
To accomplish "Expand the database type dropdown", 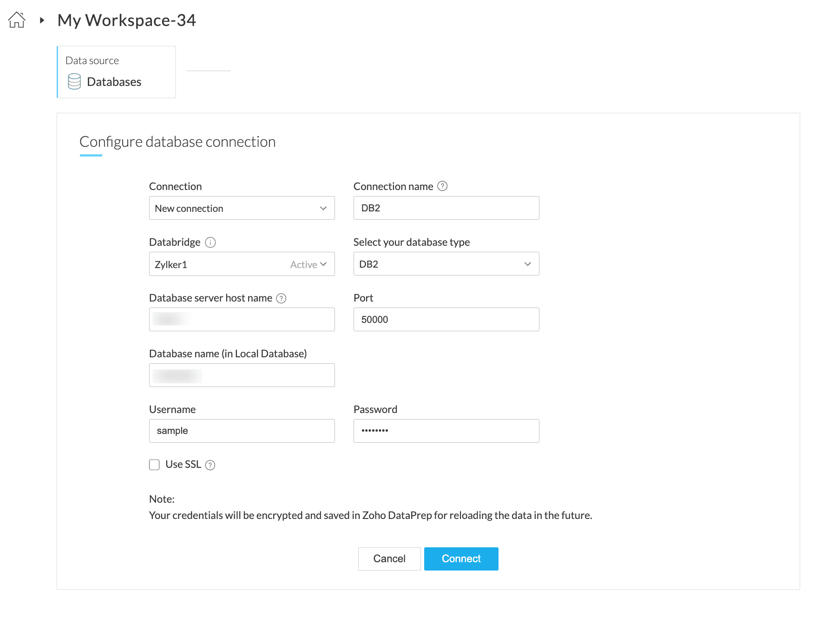I will click(x=446, y=264).
